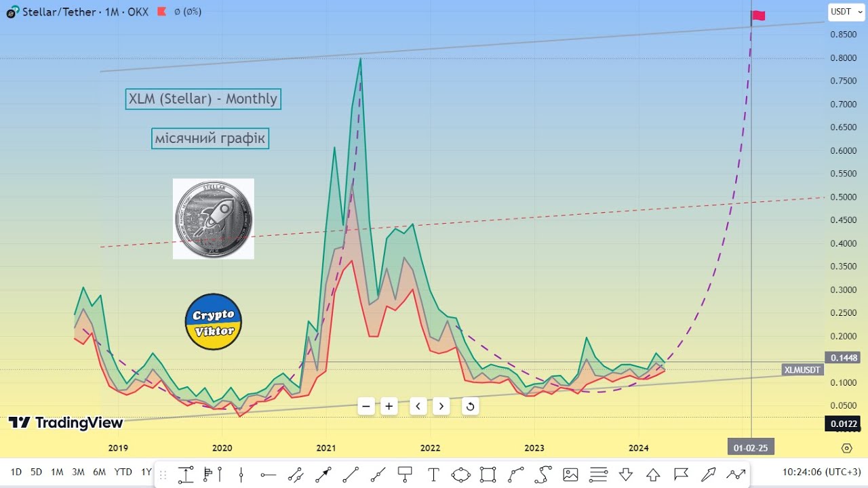This screenshot has width=868, height=488.
Task: Open USDT currency dropdown
Action: [846, 12]
